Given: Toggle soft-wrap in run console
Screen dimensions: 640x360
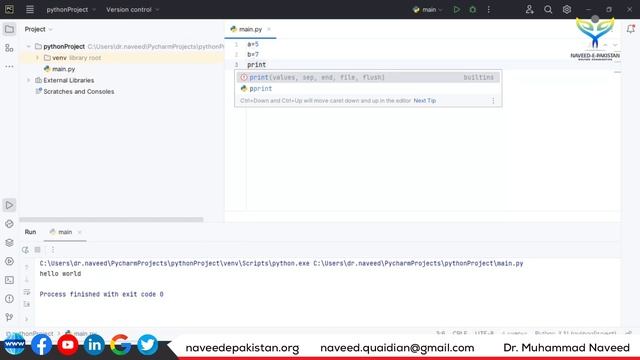Looking at the screenshot, I should pos(27,292).
